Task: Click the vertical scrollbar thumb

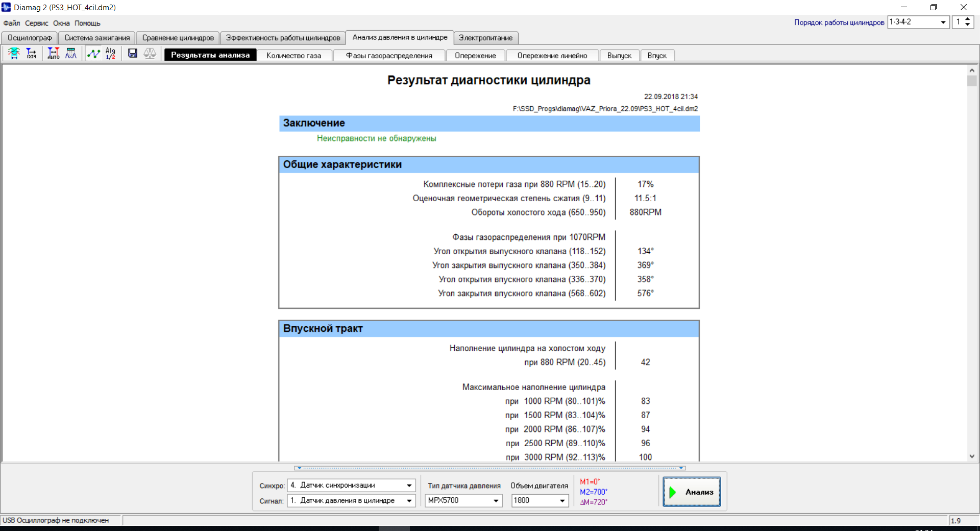Action: pyautogui.click(x=972, y=81)
